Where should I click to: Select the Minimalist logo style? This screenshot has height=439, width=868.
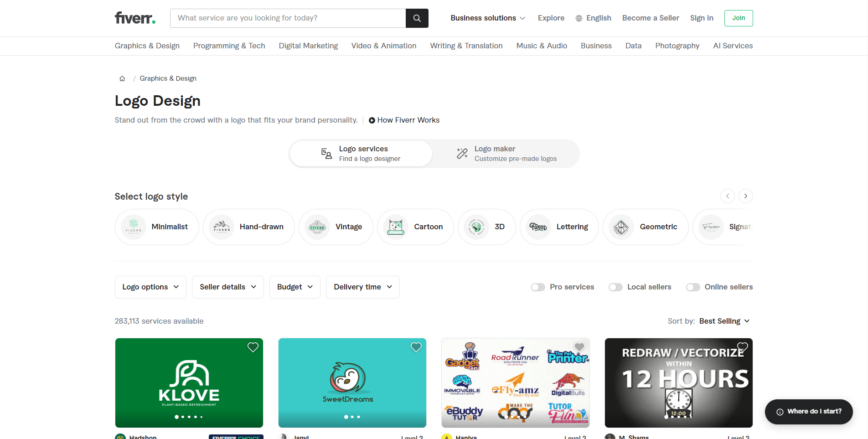(157, 227)
